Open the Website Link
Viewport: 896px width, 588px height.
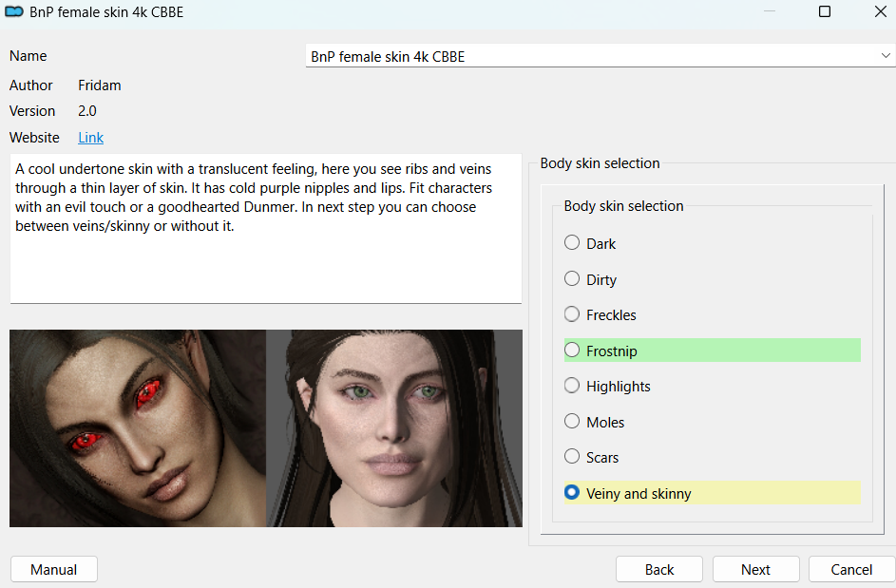(x=91, y=138)
